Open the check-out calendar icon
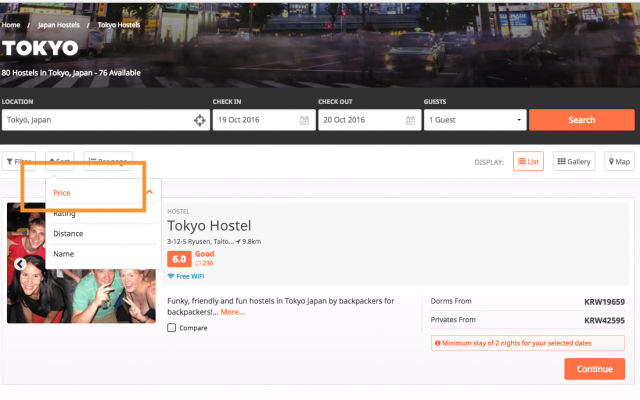This screenshot has width=640, height=400. pos(410,120)
